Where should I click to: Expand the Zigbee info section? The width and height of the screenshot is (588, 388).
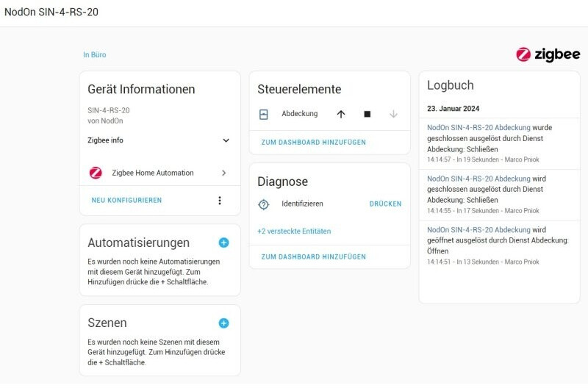click(226, 140)
